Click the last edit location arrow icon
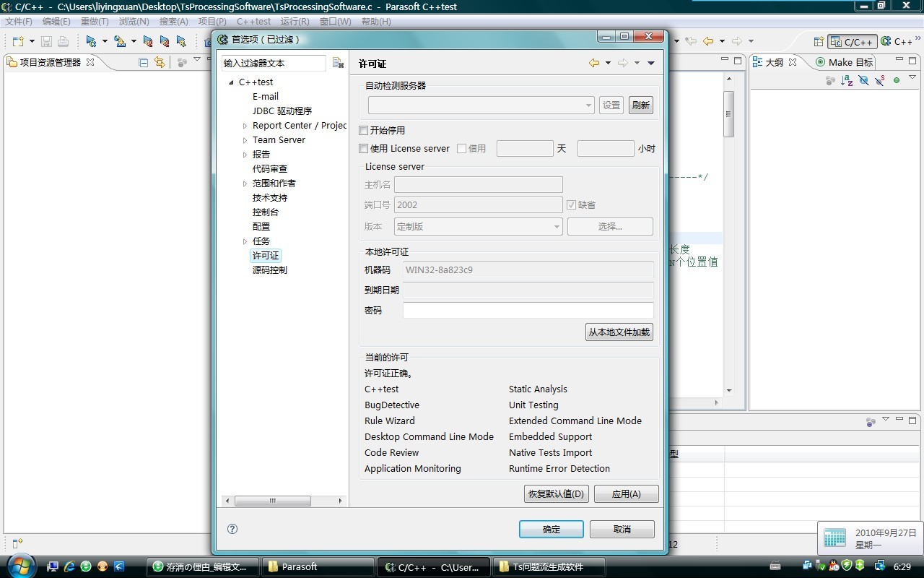This screenshot has height=578, width=924. pos(691,41)
